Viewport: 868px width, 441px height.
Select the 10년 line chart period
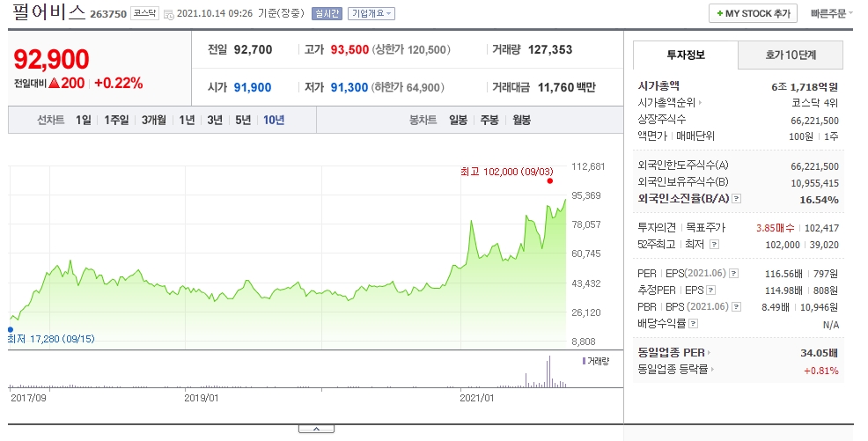coord(274,120)
